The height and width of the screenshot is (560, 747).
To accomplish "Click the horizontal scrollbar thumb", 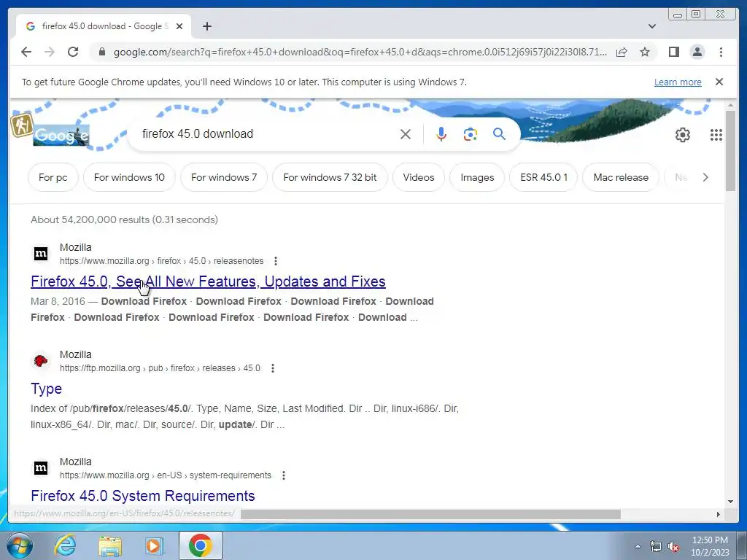I will (x=430, y=514).
